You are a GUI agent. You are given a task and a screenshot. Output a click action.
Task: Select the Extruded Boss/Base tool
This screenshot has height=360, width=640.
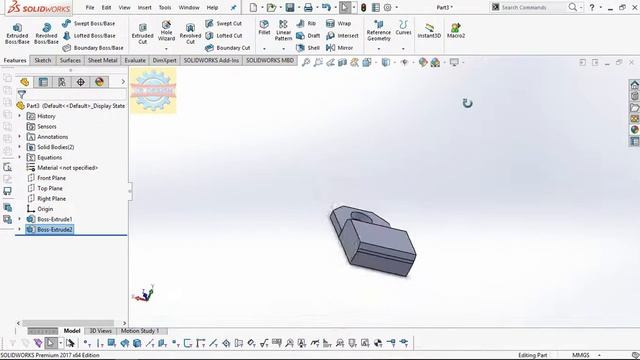(17, 33)
